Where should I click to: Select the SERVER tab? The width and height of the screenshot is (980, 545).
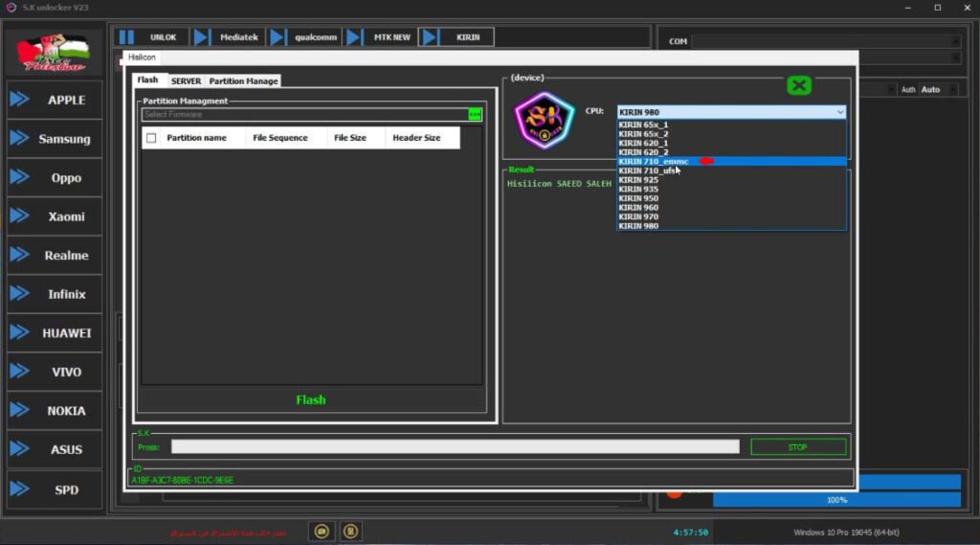click(x=186, y=81)
